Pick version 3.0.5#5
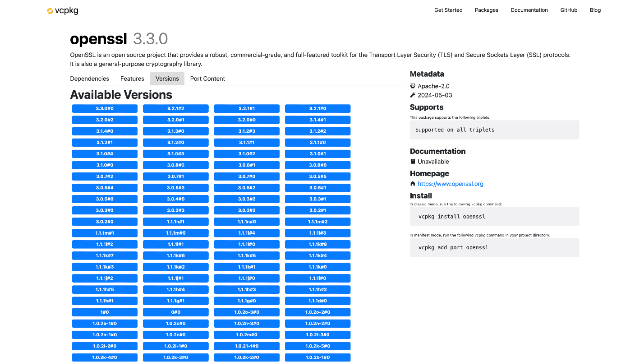The image size is (644, 362). click(317, 176)
